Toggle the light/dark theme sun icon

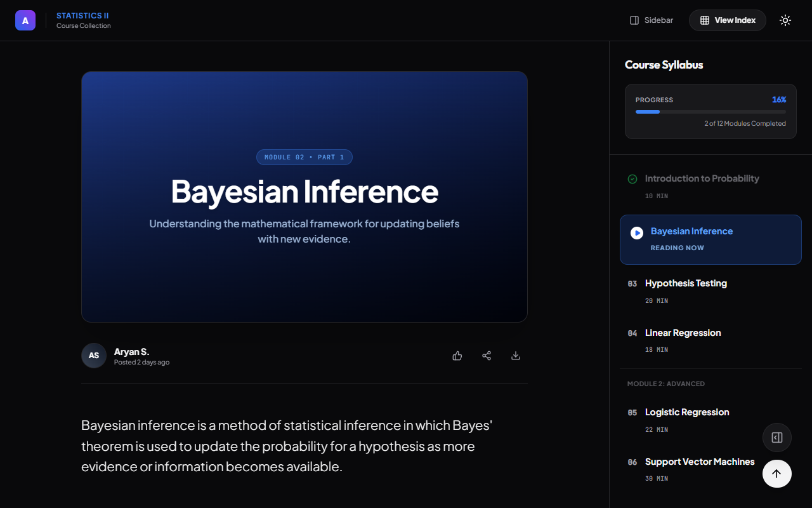pyautogui.click(x=785, y=20)
